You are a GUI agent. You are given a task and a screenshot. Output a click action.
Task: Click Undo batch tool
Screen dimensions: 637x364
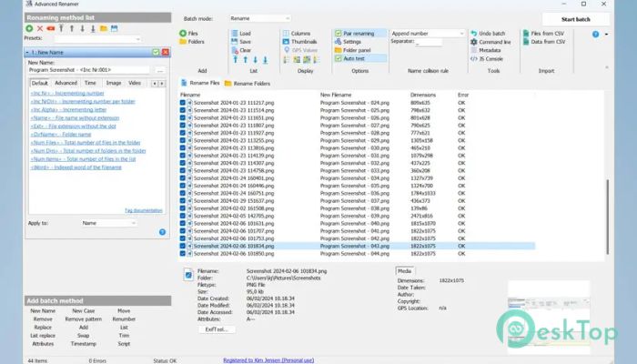point(488,34)
